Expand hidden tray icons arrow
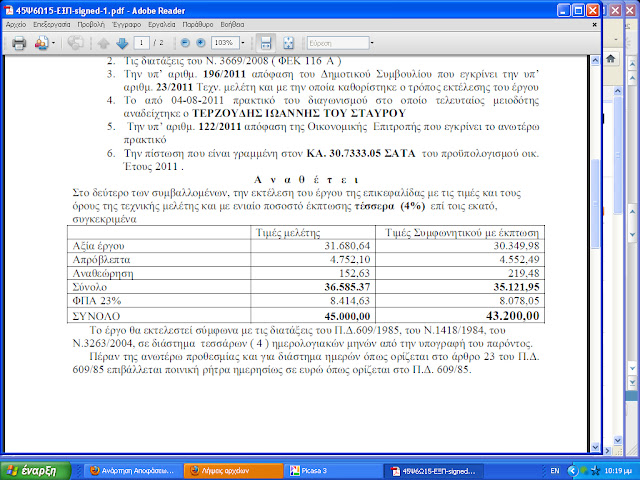 pos(572,471)
